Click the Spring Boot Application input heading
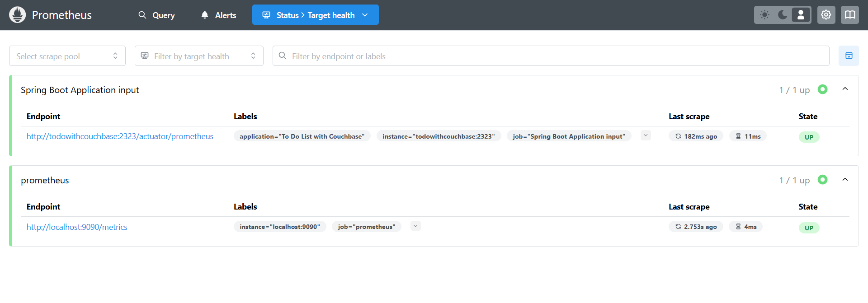The height and width of the screenshot is (303, 868). coord(80,90)
